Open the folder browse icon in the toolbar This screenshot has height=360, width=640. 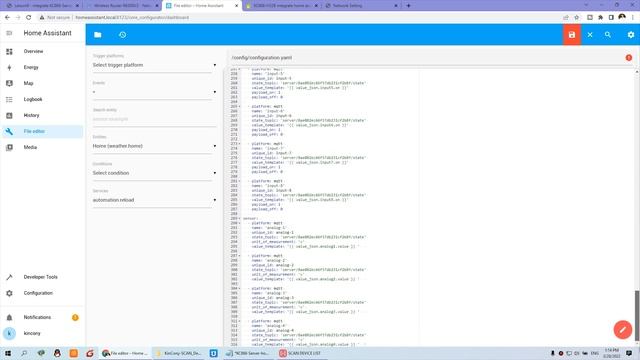coord(98,35)
